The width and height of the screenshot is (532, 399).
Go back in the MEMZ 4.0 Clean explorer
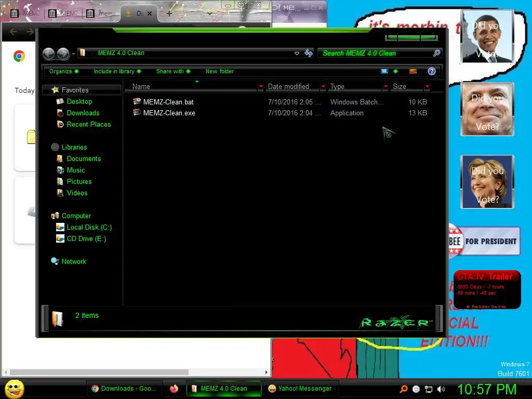[48, 54]
